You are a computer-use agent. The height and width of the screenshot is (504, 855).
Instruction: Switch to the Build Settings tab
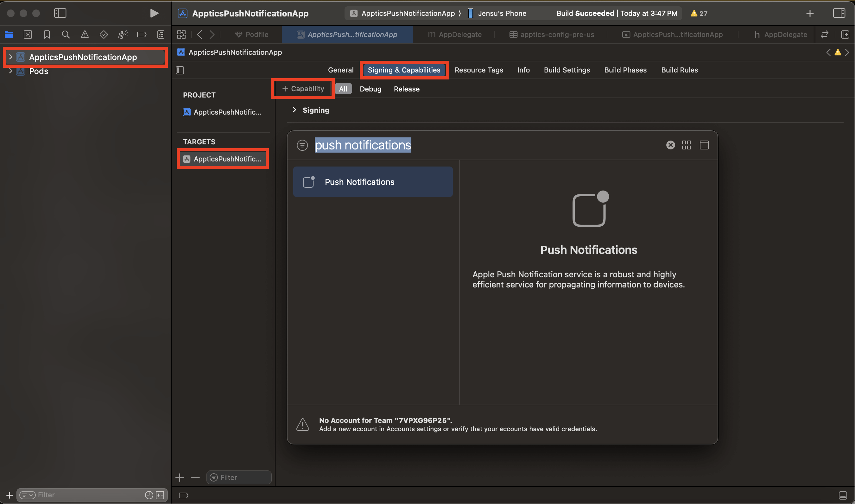567,70
